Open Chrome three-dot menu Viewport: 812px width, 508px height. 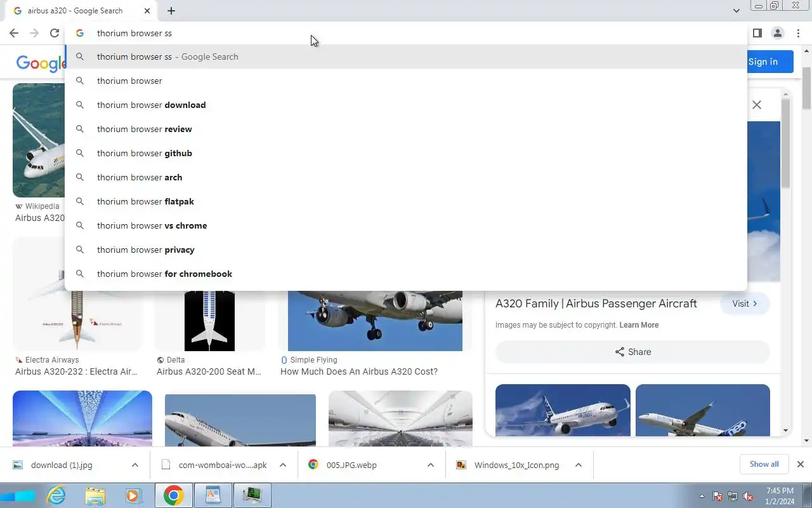(797, 33)
